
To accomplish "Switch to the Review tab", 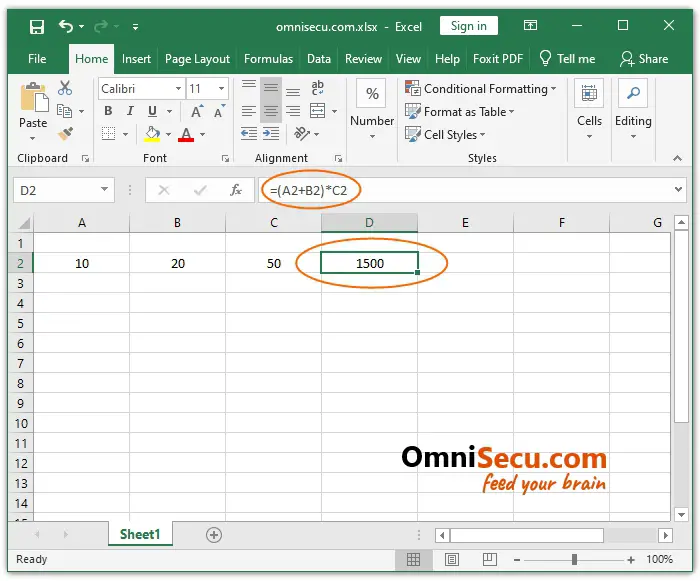I will click(363, 59).
